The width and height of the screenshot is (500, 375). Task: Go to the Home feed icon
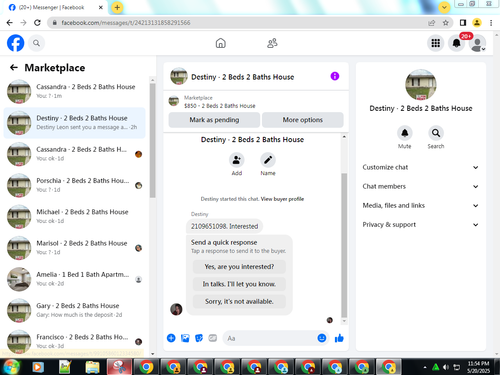pos(221,43)
